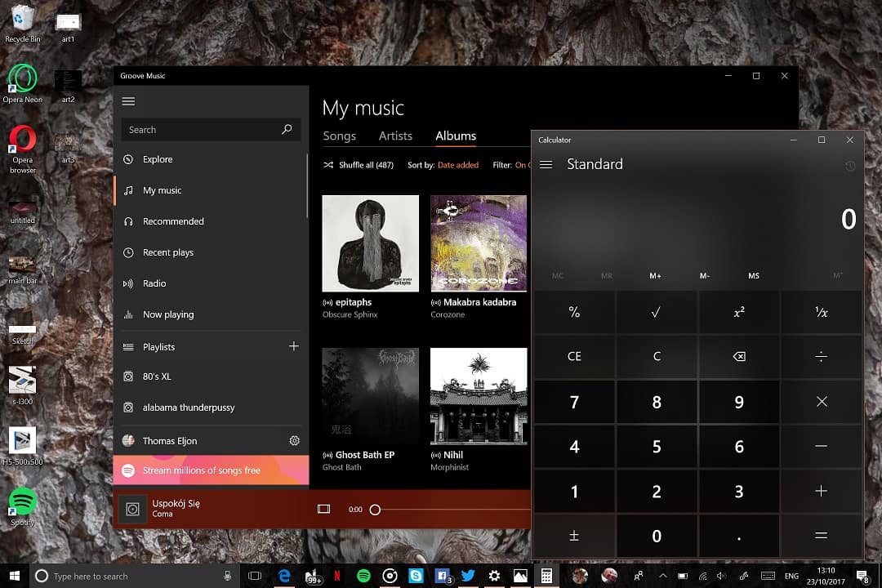Click the multiply key
882x588 pixels.
pyautogui.click(x=822, y=401)
